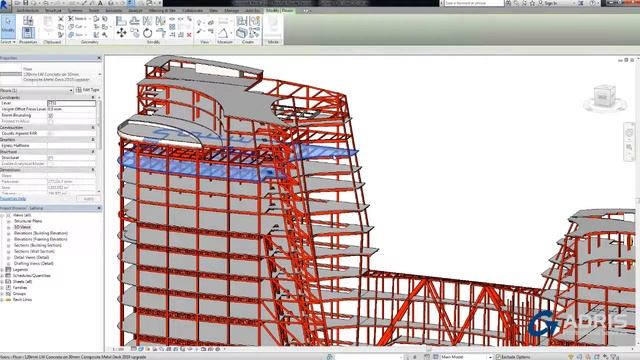
Task: Toggle the Room Bounding checkbox
Action: 51,116
